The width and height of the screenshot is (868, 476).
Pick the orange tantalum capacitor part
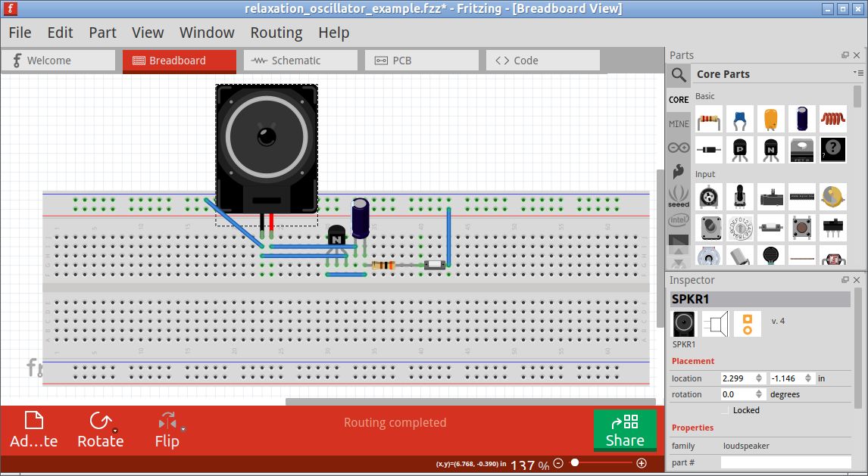(x=770, y=119)
